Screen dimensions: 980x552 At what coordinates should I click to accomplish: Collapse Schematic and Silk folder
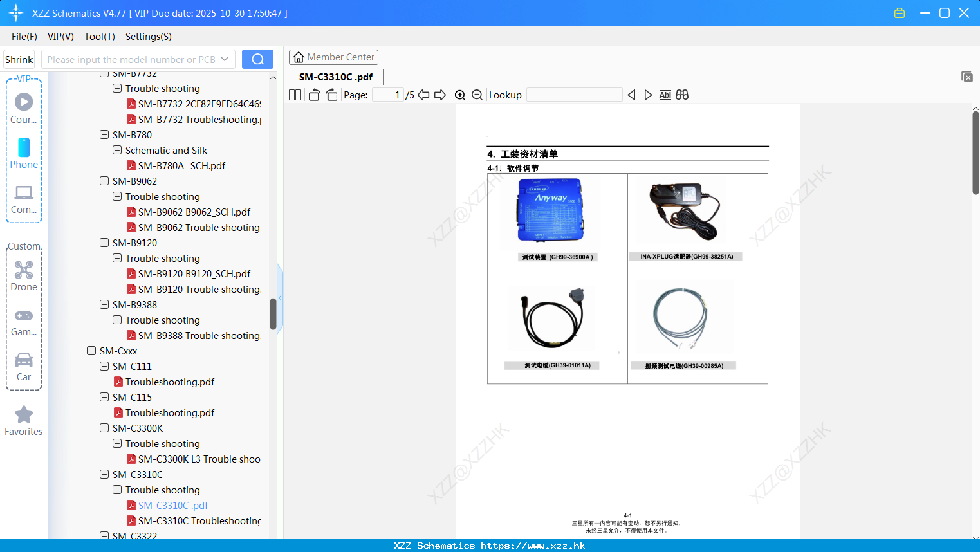117,150
